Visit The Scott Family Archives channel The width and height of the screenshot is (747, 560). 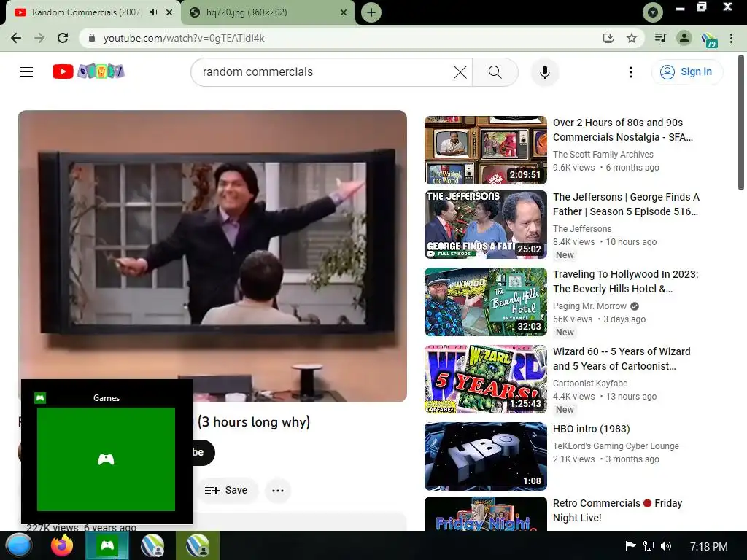pos(603,155)
